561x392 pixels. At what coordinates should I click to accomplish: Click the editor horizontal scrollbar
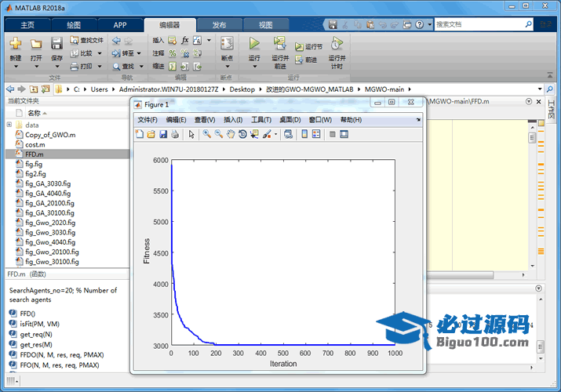(460, 275)
